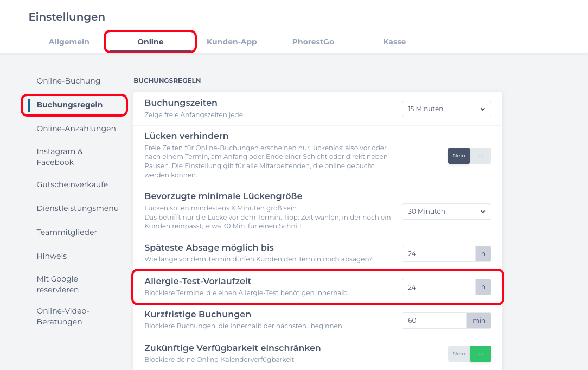
Task: Click the Kurzfristige Buchungen minutes field
Action: point(434,321)
